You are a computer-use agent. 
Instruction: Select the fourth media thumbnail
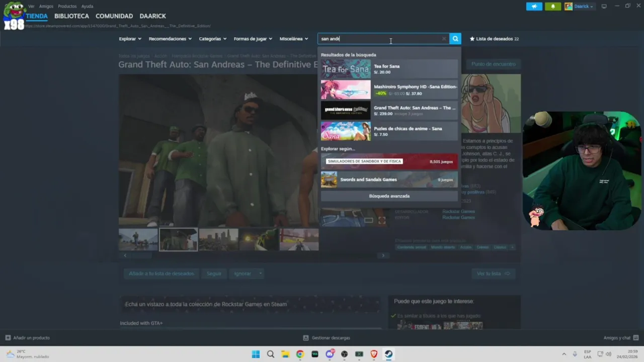tap(259, 240)
